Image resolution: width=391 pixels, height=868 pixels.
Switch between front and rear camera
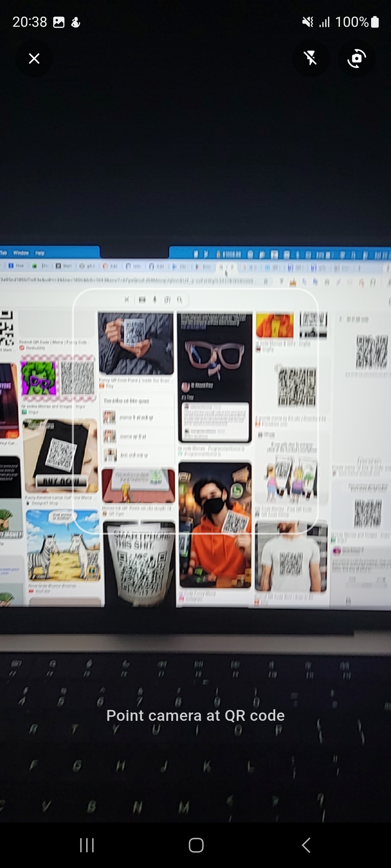point(357,58)
